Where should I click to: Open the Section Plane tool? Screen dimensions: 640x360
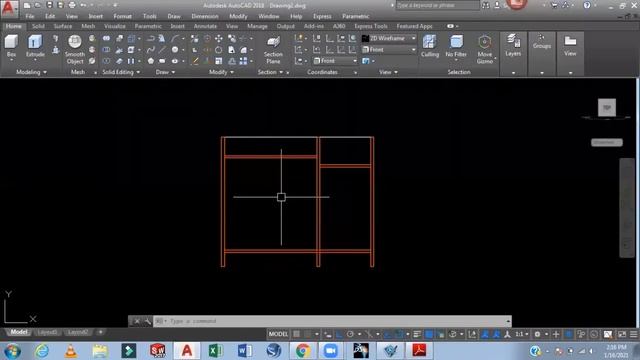coord(273,49)
